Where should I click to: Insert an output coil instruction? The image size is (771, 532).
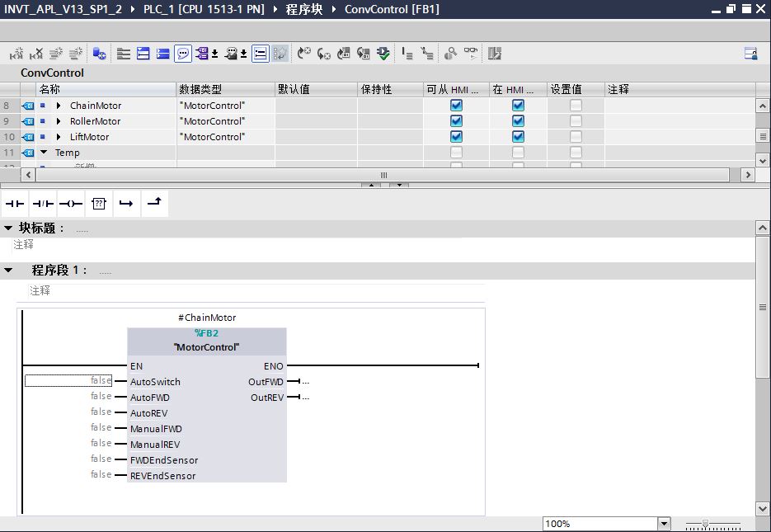71,204
